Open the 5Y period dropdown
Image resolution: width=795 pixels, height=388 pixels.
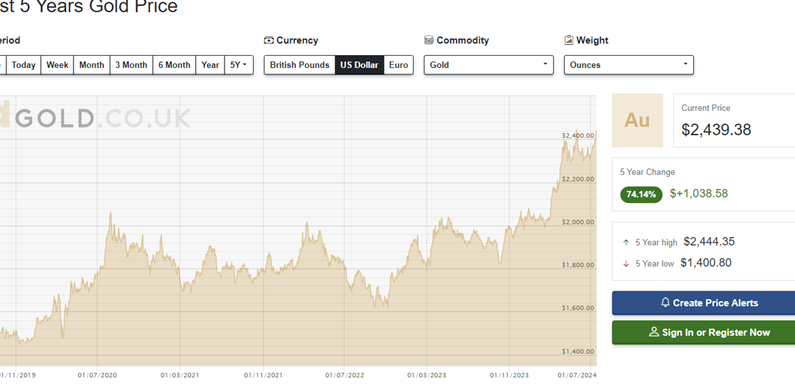click(239, 65)
